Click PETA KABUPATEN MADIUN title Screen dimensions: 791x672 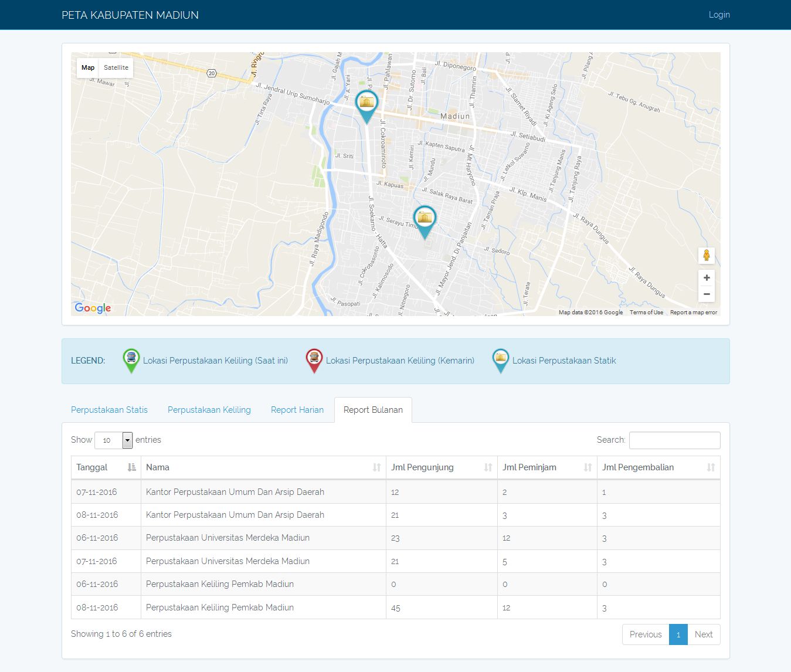point(130,15)
